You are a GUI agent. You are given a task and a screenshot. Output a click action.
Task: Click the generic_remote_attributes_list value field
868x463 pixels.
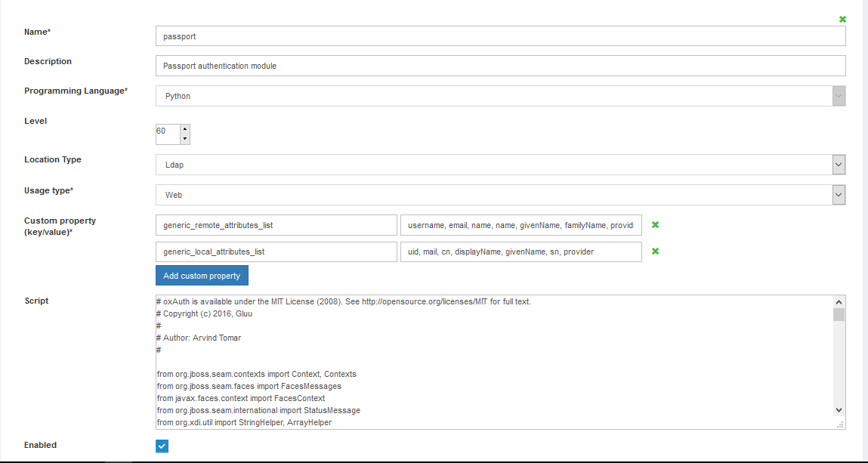point(521,224)
